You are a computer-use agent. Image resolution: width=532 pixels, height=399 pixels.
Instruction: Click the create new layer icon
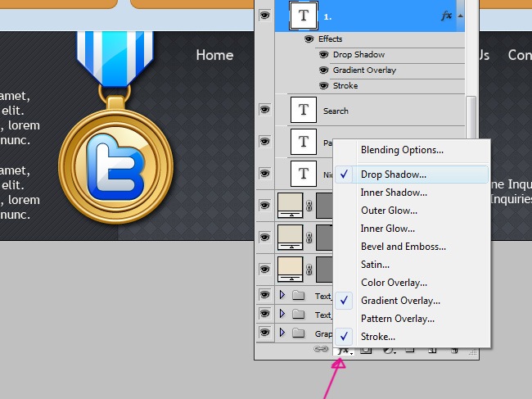pyautogui.click(x=432, y=350)
